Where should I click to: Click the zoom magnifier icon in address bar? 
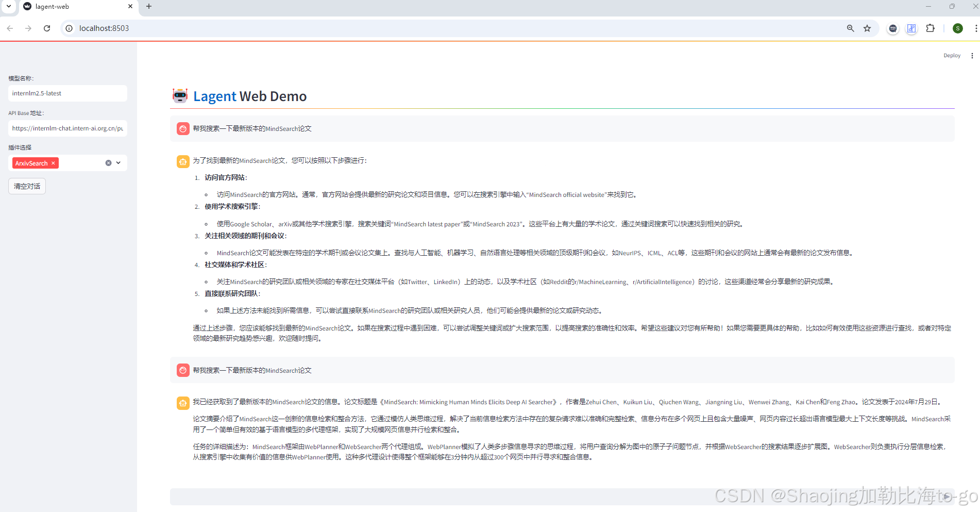[x=851, y=28]
